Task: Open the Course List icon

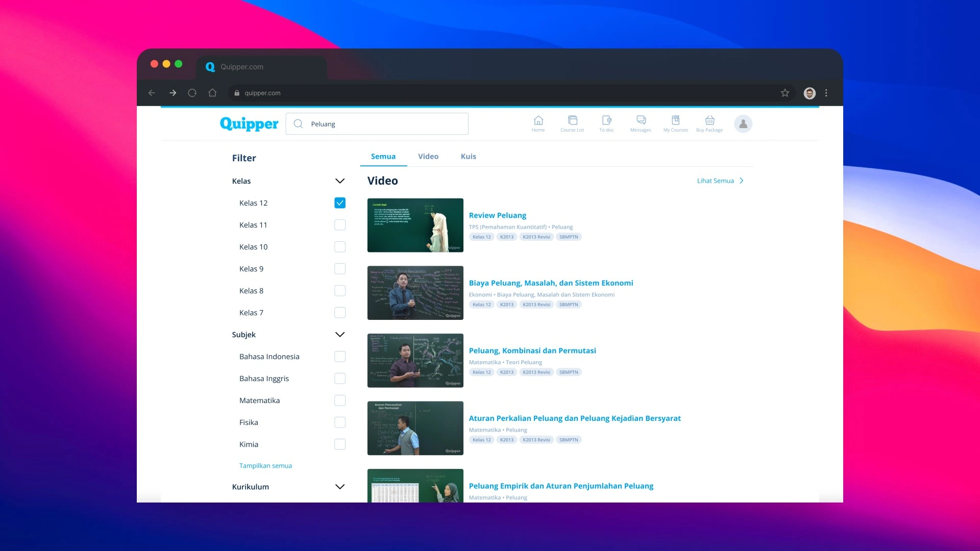Action: 572,123
